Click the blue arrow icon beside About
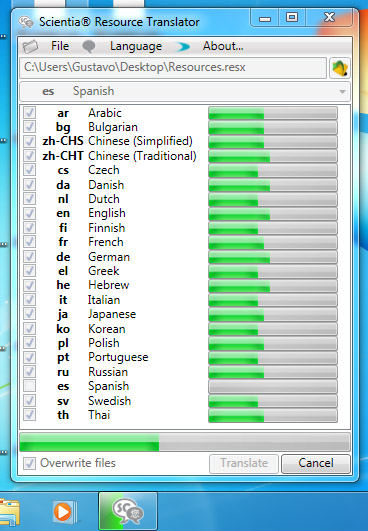 [183, 47]
